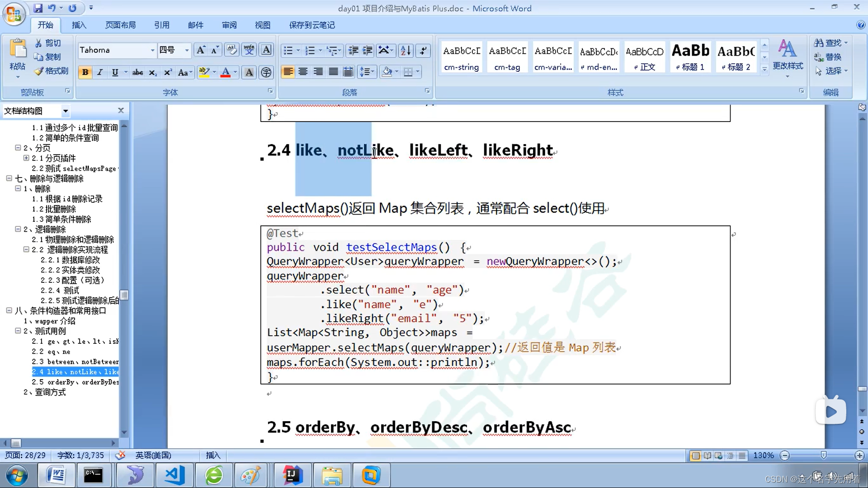Open the 替换 replace tool
The image size is (868, 488).
tap(828, 57)
